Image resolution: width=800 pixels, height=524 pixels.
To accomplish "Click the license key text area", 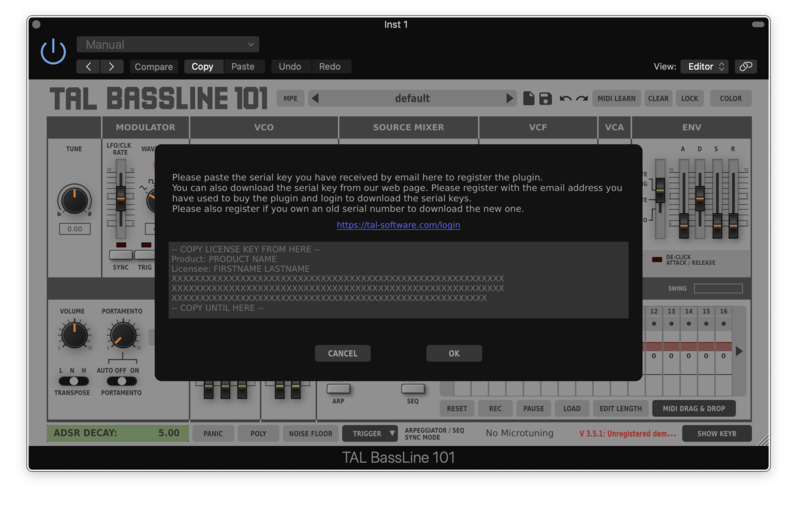I will click(398, 280).
